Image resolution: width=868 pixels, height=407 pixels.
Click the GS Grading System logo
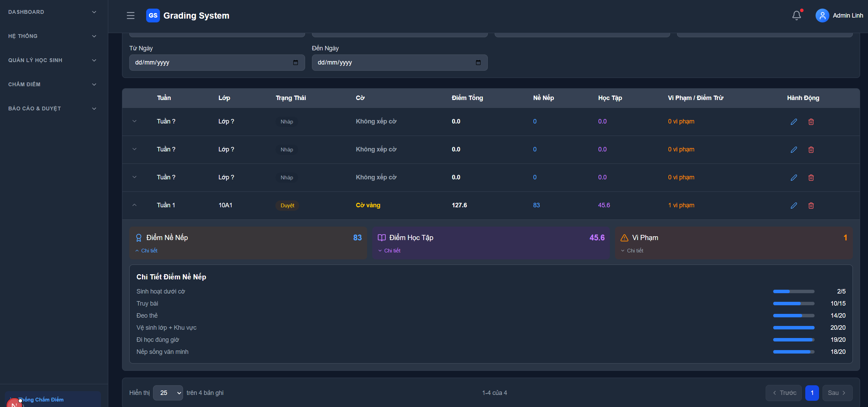[153, 16]
